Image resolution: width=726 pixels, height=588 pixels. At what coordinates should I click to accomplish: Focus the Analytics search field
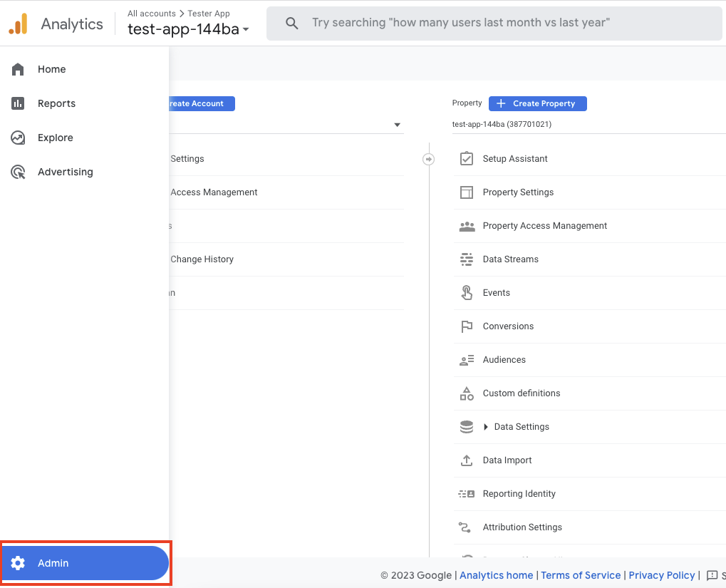pyautogui.click(x=494, y=24)
